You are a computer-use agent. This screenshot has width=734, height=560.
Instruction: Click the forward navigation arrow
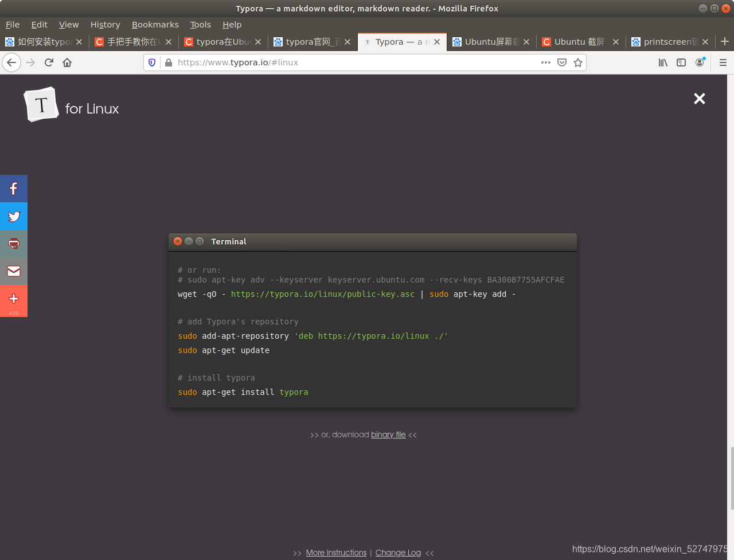[x=30, y=62]
